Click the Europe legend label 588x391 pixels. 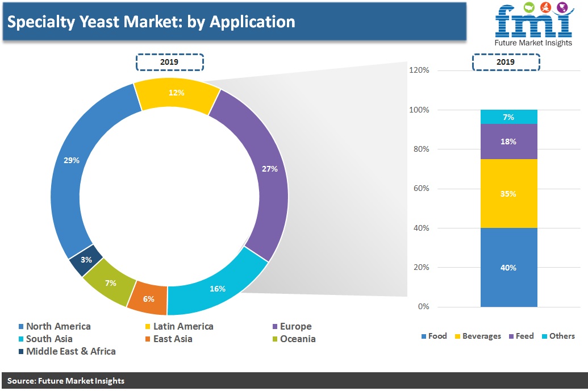pos(296,327)
